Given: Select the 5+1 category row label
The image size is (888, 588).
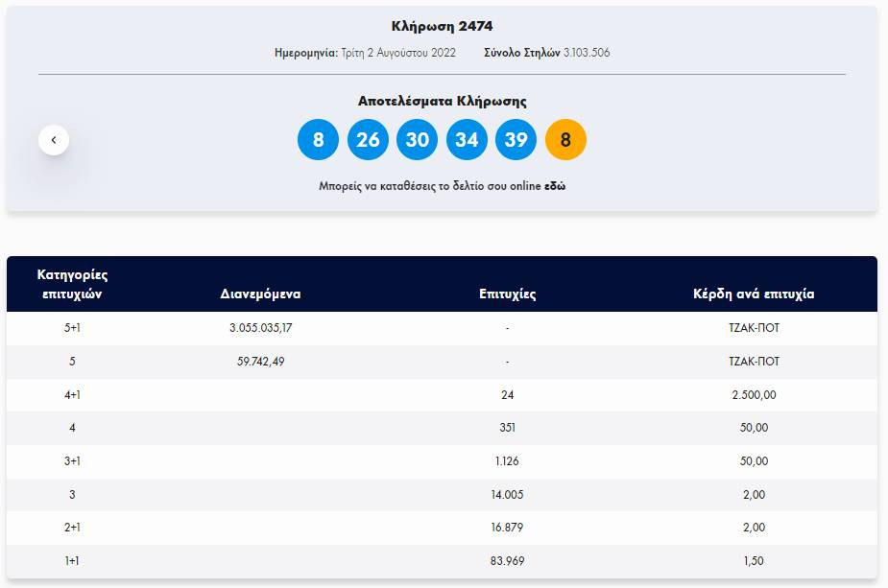Looking at the screenshot, I should click(72, 328).
